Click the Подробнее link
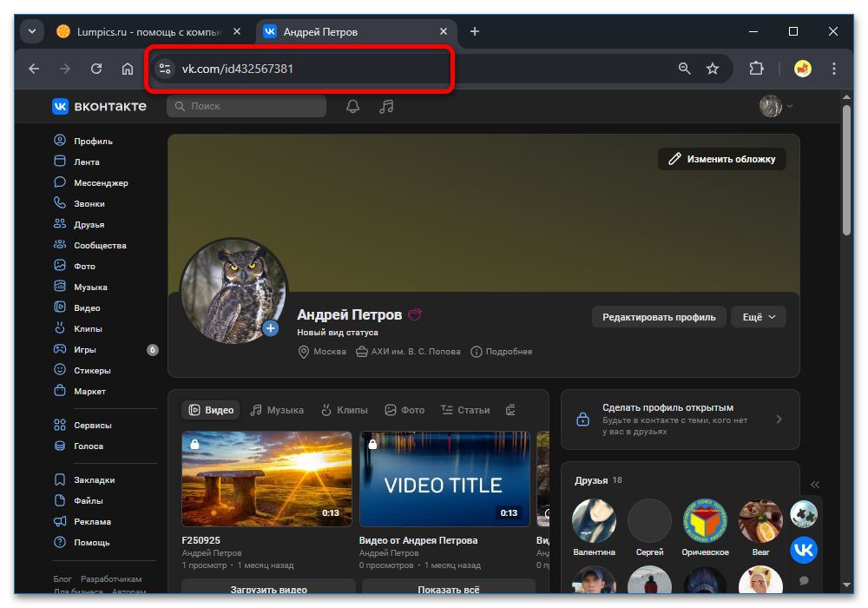The width and height of the screenshot is (868, 608). pos(502,352)
